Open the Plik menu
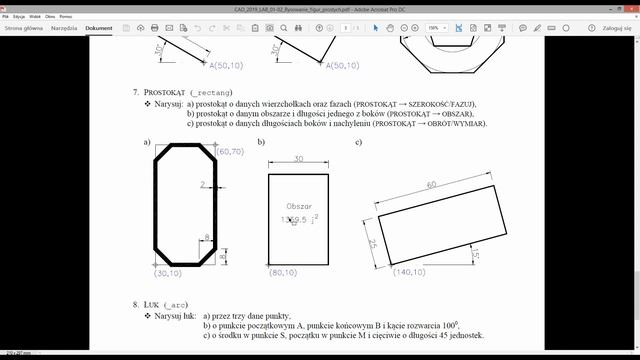This screenshot has width=640, height=360. [5, 17]
